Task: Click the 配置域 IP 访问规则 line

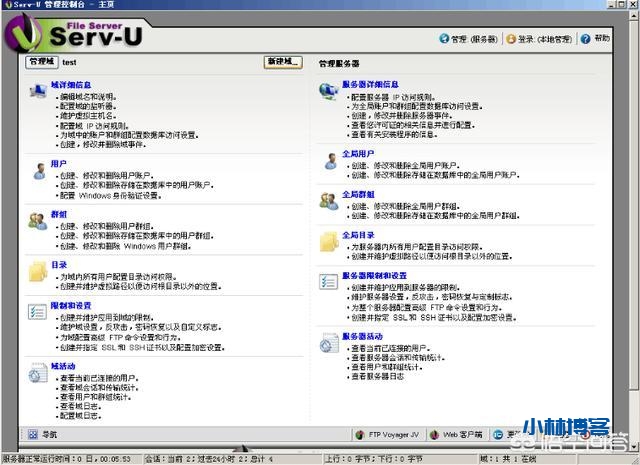Action: pyautogui.click(x=94, y=126)
